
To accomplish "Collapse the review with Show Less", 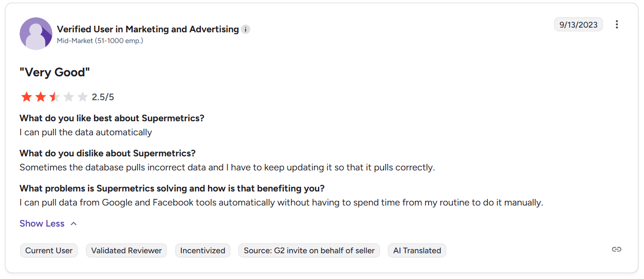I will tap(42, 224).
